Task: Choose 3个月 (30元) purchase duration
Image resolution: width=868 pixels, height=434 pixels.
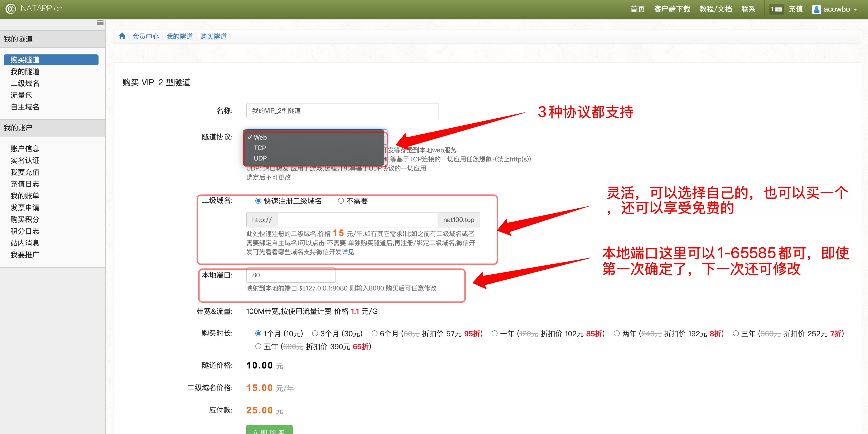Action: tap(315, 333)
